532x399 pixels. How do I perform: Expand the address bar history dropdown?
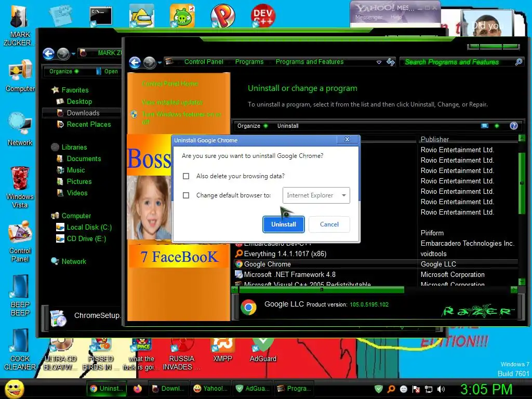pyautogui.click(x=379, y=62)
